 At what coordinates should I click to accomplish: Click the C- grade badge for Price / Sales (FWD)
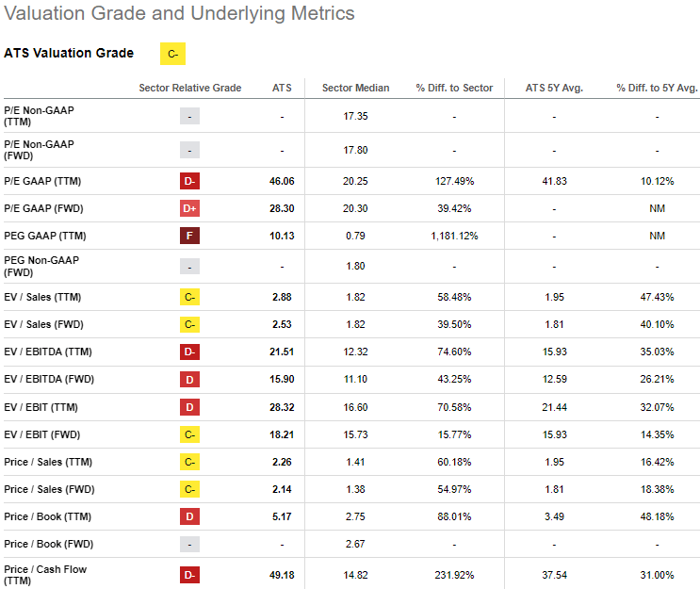[190, 489]
